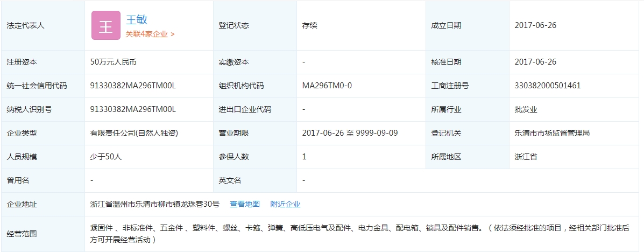Click registration authority 乐清市市场监督管理局
This screenshot has width=644, height=252.
551,133
